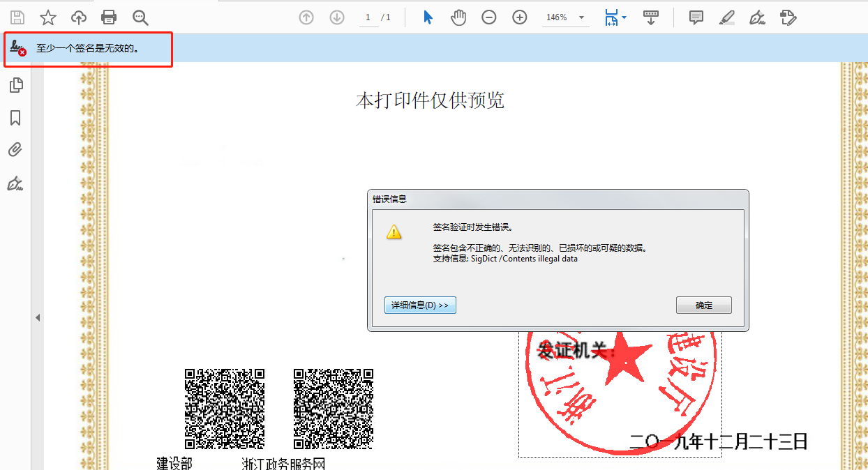Open the Bookmarks panel

(x=16, y=118)
